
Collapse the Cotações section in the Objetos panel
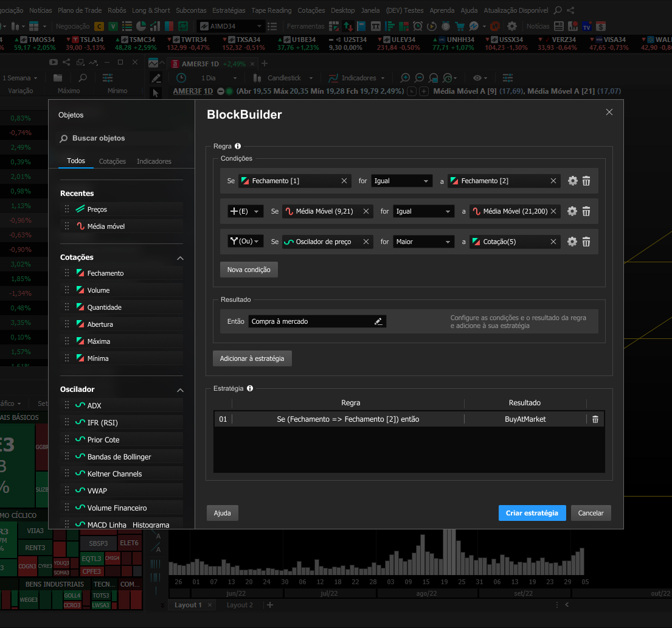[x=181, y=258]
